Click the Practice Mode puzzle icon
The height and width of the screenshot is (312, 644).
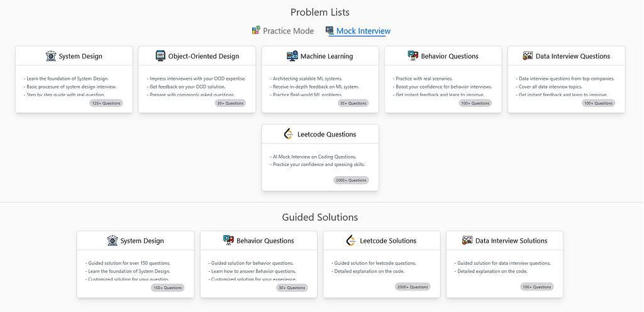[256, 30]
